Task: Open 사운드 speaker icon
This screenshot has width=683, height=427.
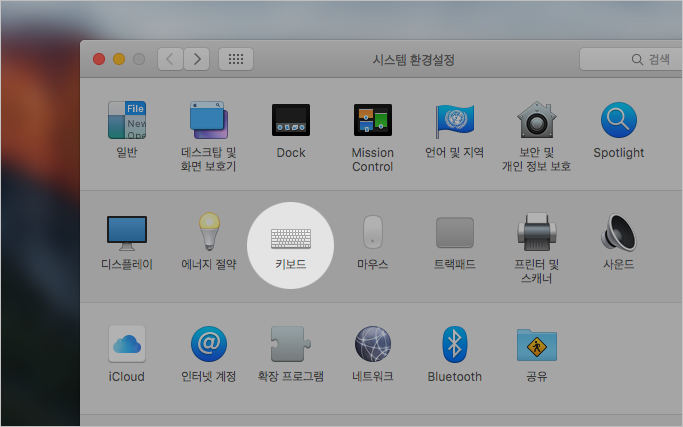Action: [619, 232]
